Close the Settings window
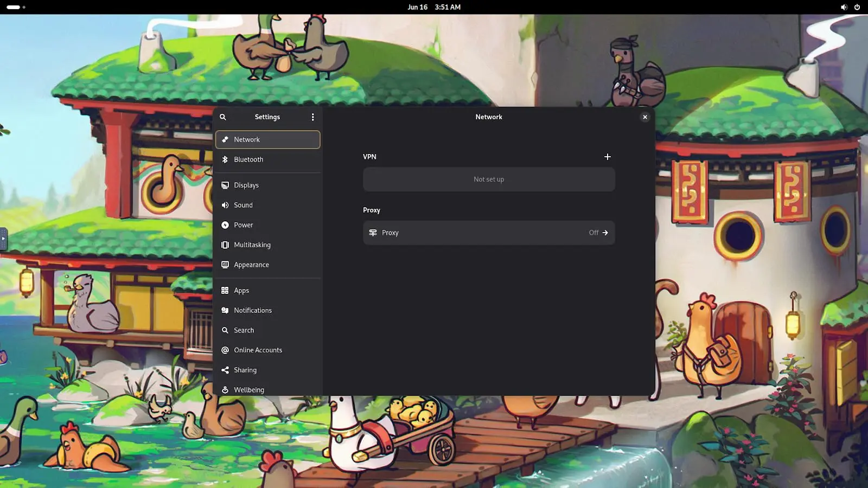The height and width of the screenshot is (488, 868). click(x=645, y=117)
